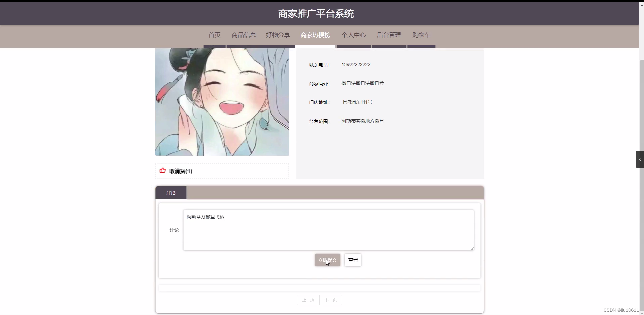The height and width of the screenshot is (315, 644).
Task: Click the 商家简介 label
Action: click(x=319, y=84)
